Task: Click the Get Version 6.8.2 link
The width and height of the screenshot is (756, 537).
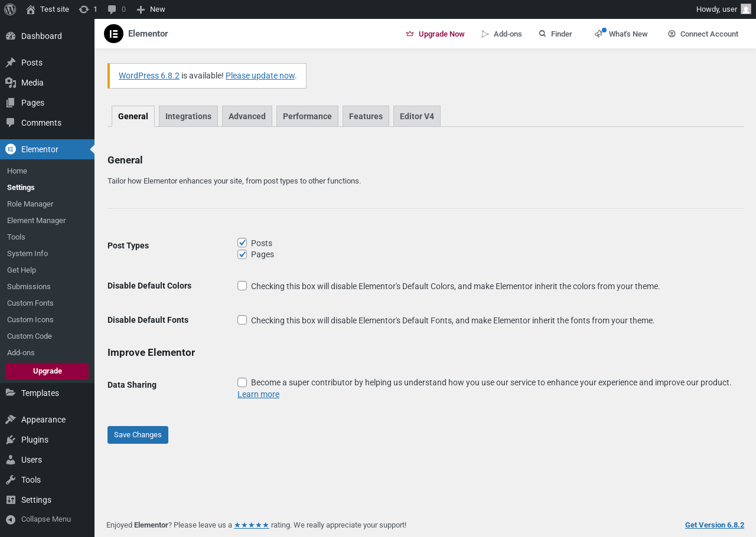Action: 715,525
